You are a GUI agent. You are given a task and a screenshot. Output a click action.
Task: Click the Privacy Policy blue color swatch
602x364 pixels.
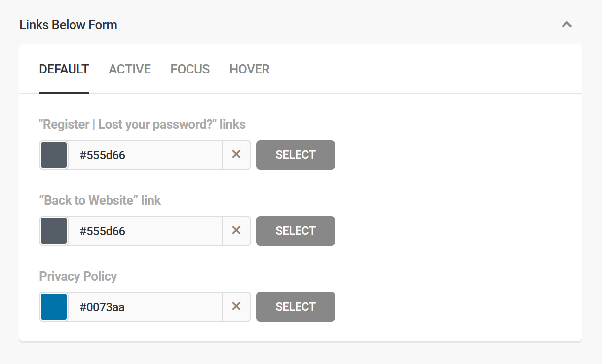[54, 307]
